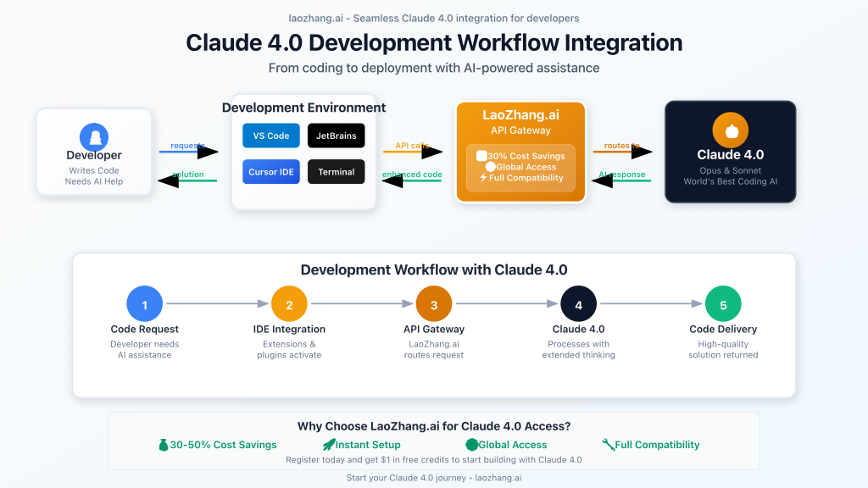Image resolution: width=868 pixels, height=488 pixels.
Task: Click the Terminal button
Action: click(x=336, y=171)
